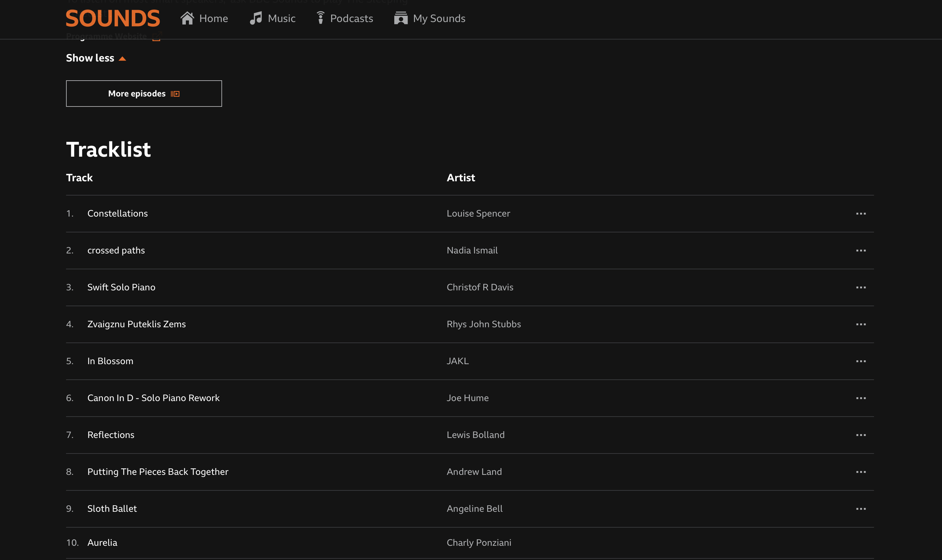Open options menu for Constellations track
This screenshot has width=942, height=560.
pos(861,214)
